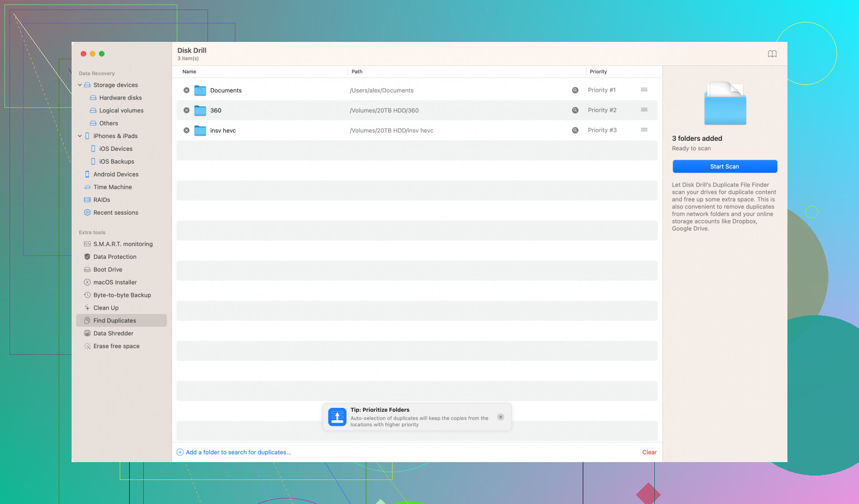Reveal the insv hevc folder in Finder
The image size is (859, 504).
[575, 130]
